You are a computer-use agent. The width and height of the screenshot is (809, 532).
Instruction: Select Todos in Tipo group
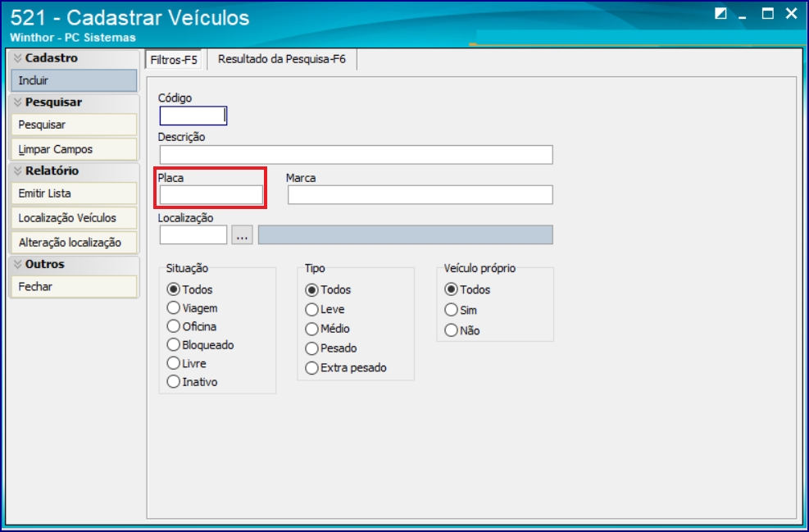pos(328,290)
